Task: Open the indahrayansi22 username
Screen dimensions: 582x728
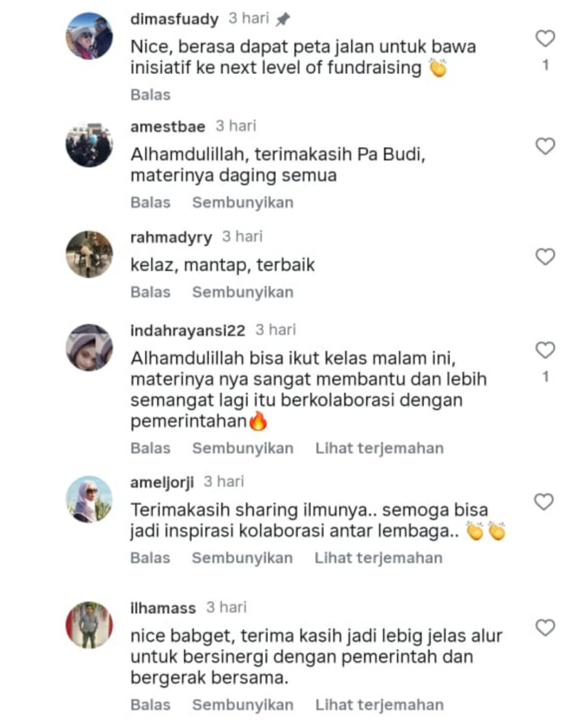Action: [x=188, y=331]
